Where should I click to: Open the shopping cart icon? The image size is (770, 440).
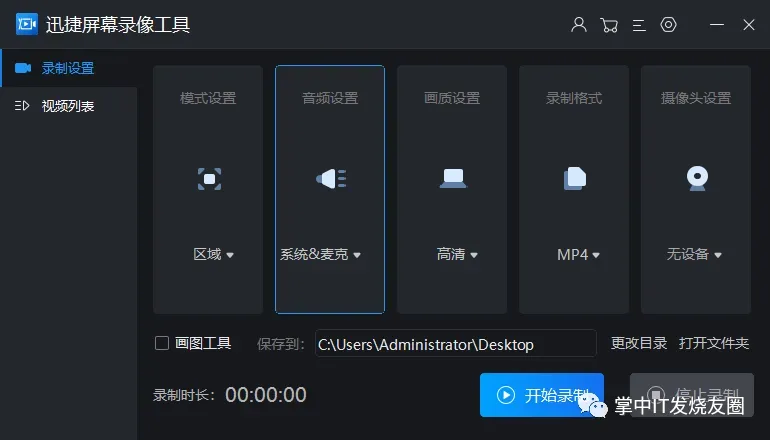pyautogui.click(x=609, y=25)
